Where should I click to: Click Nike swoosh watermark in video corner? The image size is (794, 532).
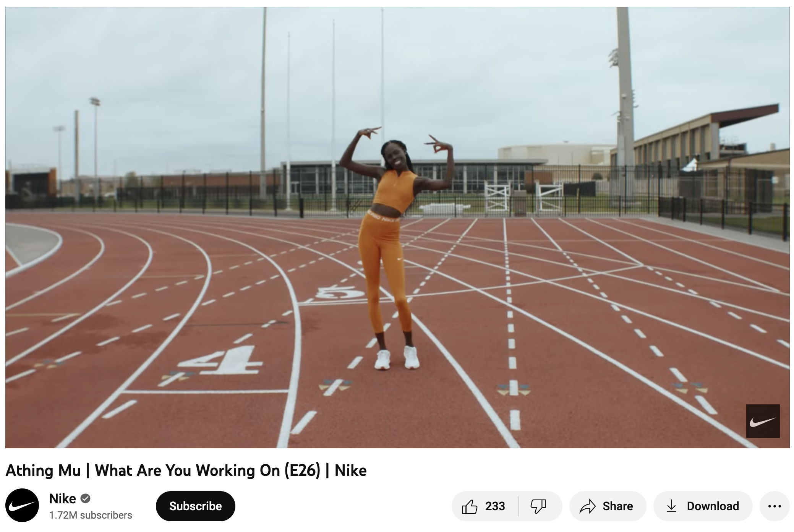[x=763, y=421]
